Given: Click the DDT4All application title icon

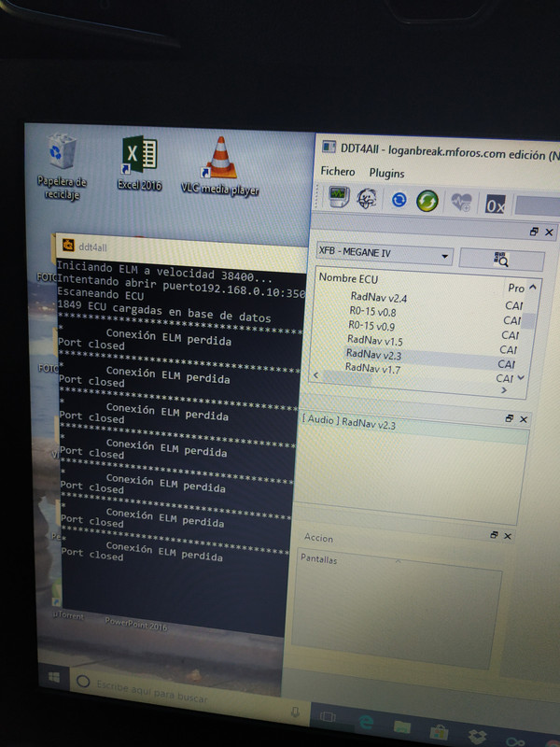Looking at the screenshot, I should (x=329, y=147).
